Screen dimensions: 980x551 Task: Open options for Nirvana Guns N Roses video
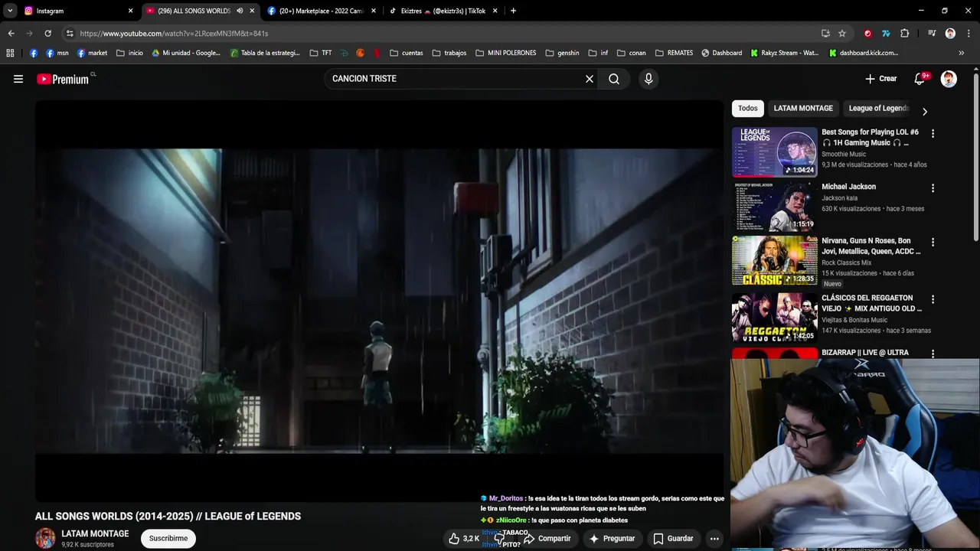(x=933, y=243)
